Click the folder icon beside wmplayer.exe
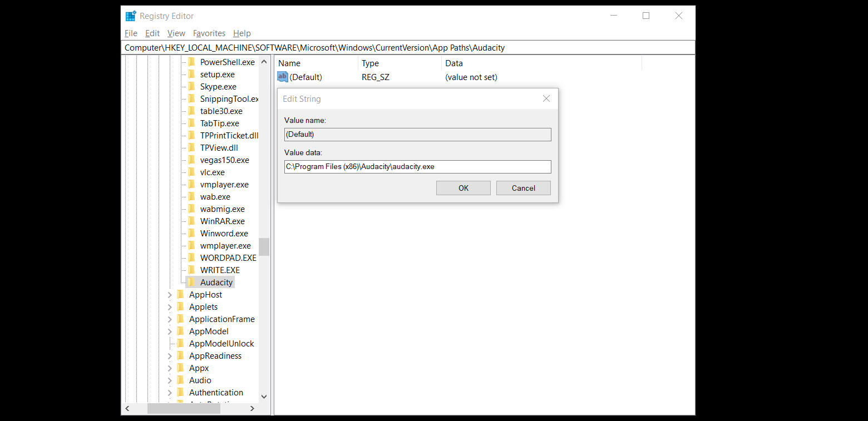This screenshot has width=868, height=421. (x=191, y=245)
